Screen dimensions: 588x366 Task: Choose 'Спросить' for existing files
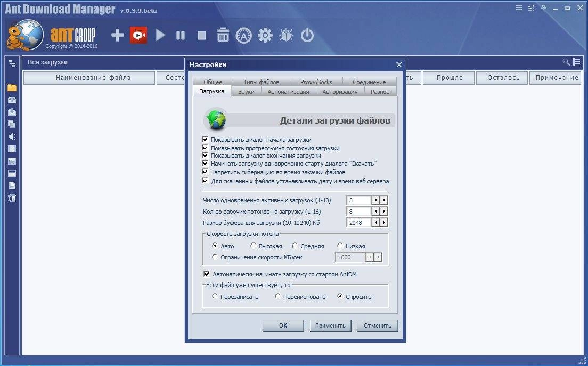[x=340, y=296]
